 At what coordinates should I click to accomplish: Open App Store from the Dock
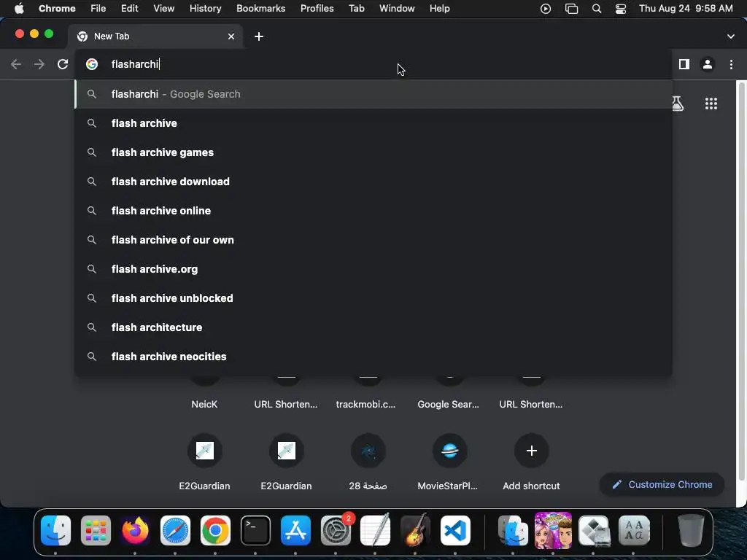tap(295, 531)
